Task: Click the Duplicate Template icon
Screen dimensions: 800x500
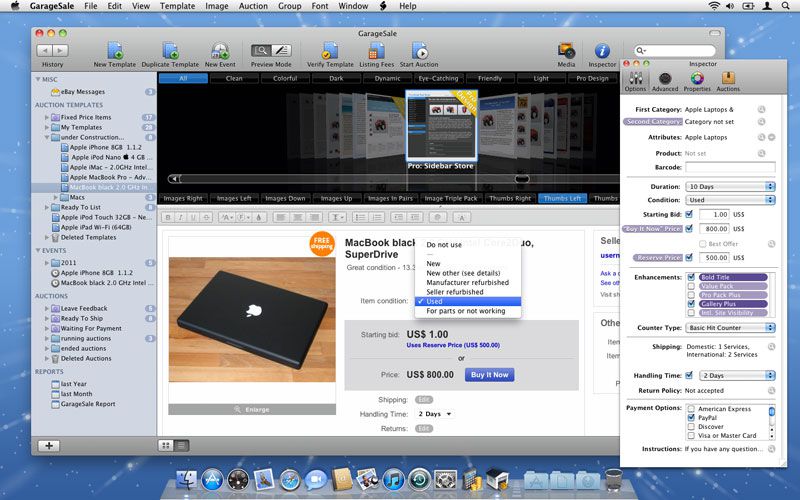Action: [x=169, y=50]
